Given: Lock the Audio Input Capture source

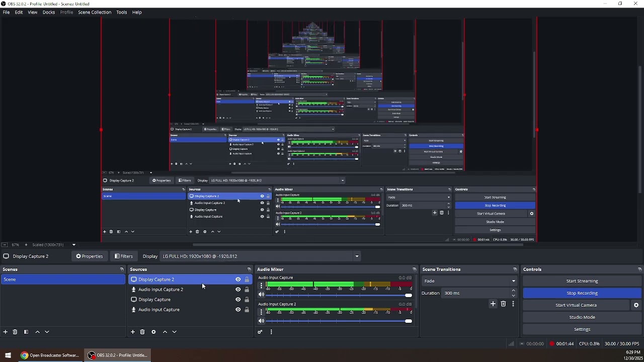Looking at the screenshot, I should coord(247,310).
